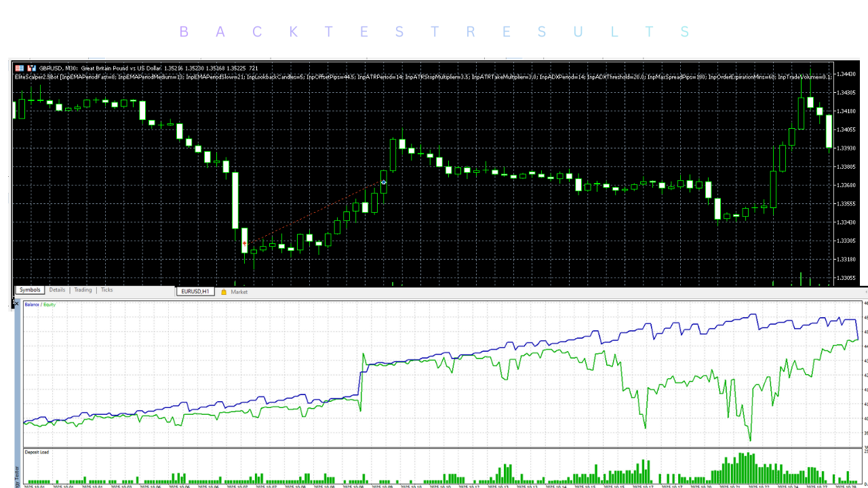Activate the EURUSD,H1 chart tab
This screenshot has height=488, width=868.
(195, 291)
